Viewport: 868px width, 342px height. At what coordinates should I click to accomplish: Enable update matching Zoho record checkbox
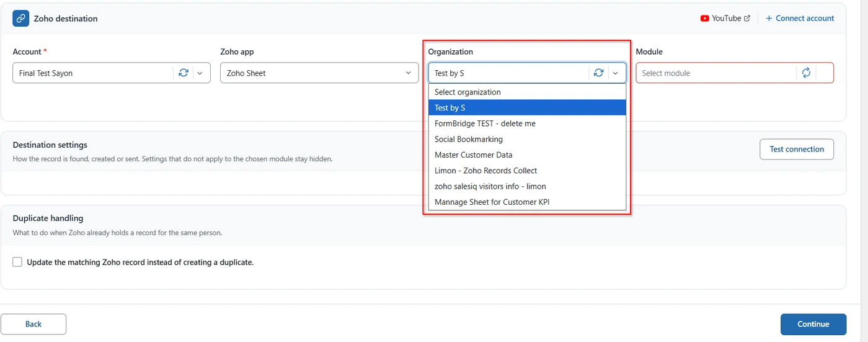[17, 262]
